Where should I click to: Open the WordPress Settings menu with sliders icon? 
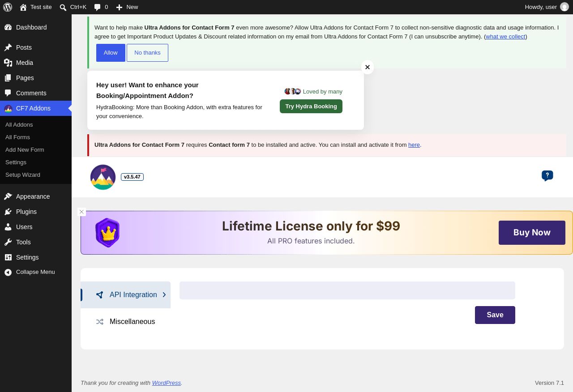tap(36, 257)
